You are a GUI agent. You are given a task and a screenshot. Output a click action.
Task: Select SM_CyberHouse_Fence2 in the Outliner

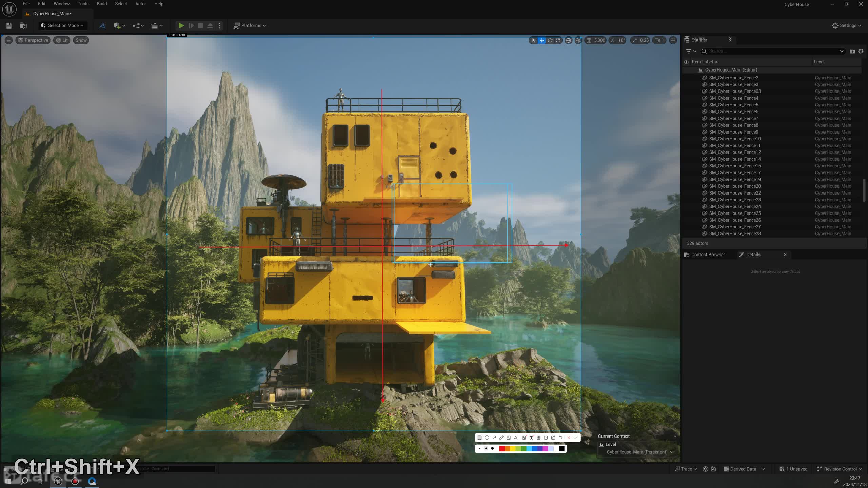pyautogui.click(x=734, y=78)
